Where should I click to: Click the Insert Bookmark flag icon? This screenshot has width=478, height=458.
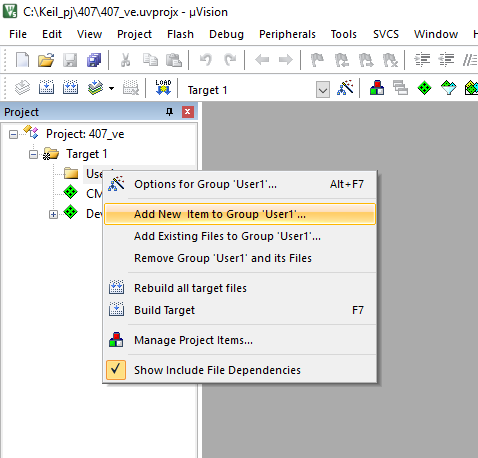click(x=317, y=60)
